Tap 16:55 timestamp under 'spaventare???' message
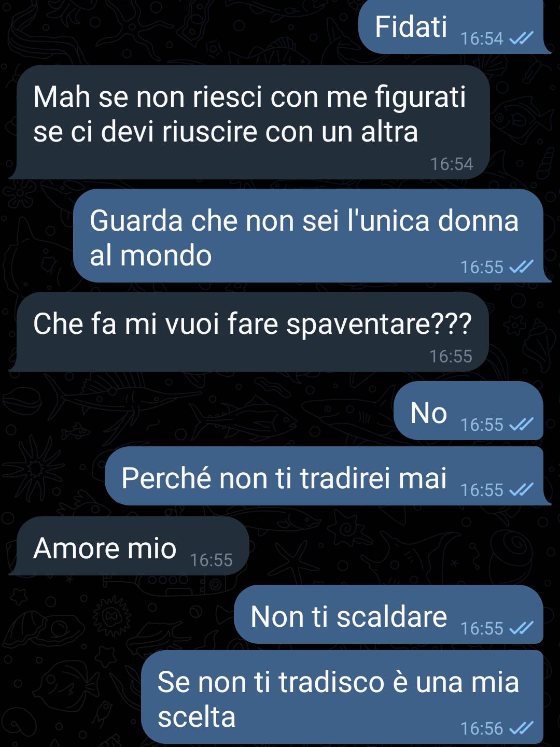560x747 pixels. (451, 356)
